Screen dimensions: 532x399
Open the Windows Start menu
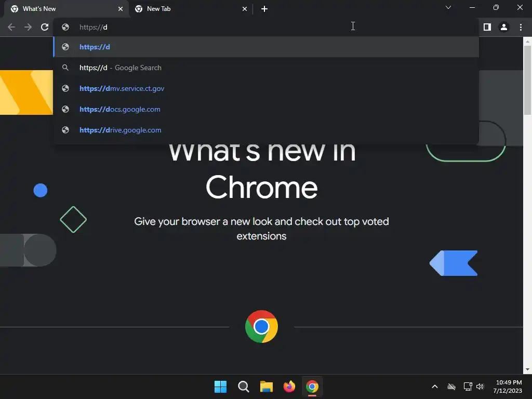220,387
